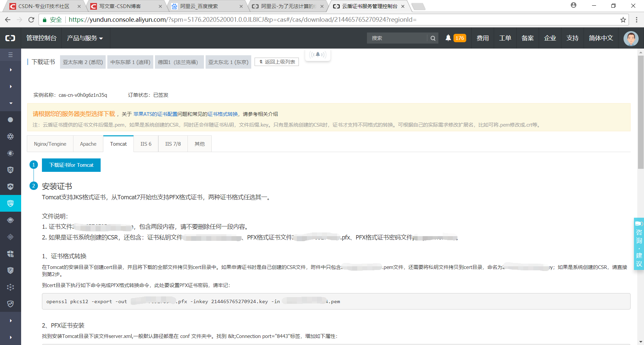This screenshot has width=644, height=345.
Task: Open the 证书格式转换 link
Action: (223, 114)
